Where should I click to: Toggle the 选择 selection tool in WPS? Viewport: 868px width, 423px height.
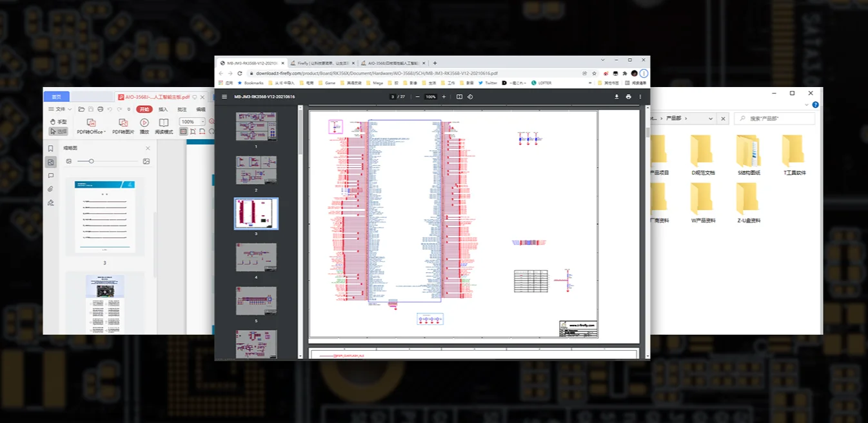(x=58, y=132)
